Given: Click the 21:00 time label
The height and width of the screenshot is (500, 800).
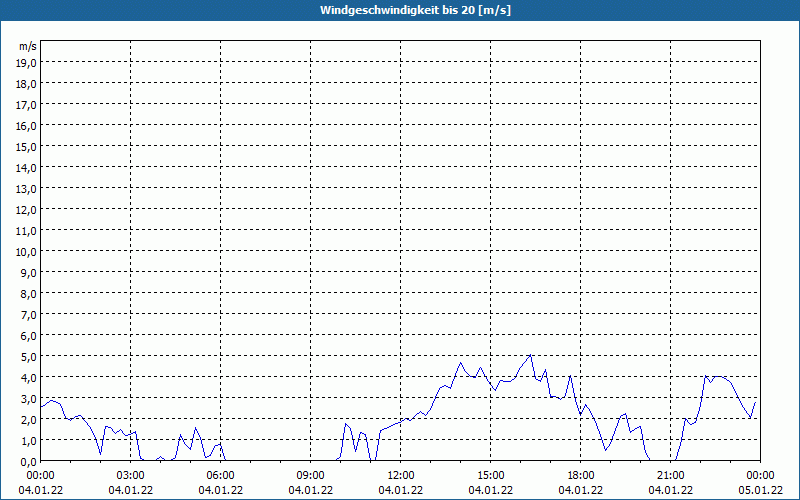Looking at the screenshot, I should [x=671, y=475].
